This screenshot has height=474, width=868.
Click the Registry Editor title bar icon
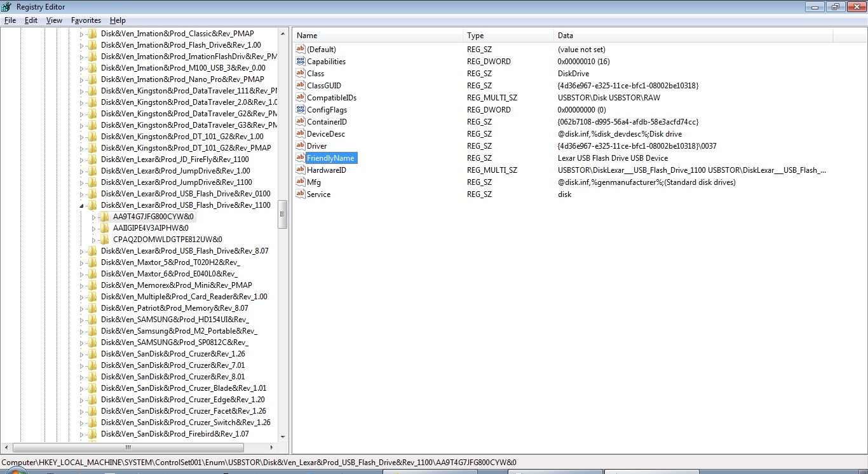point(8,7)
